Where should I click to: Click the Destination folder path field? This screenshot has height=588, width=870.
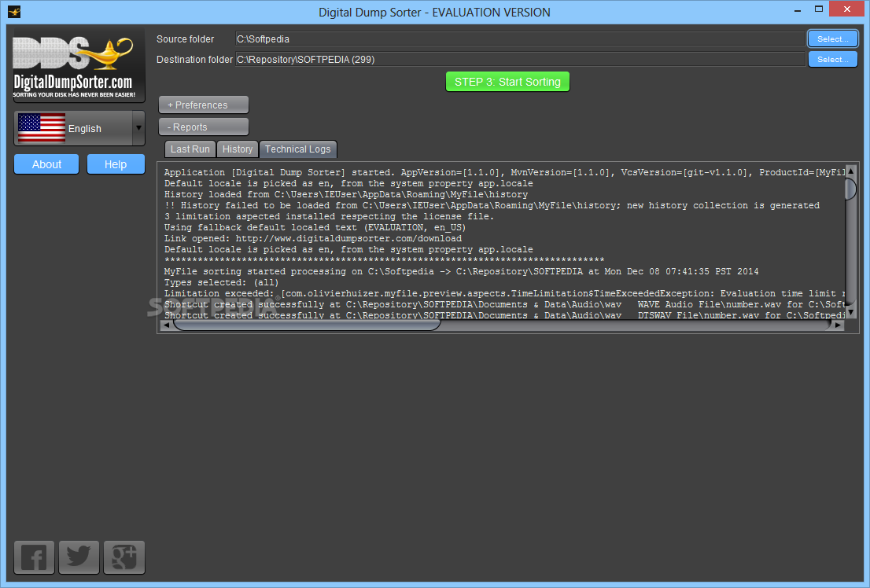(520, 60)
